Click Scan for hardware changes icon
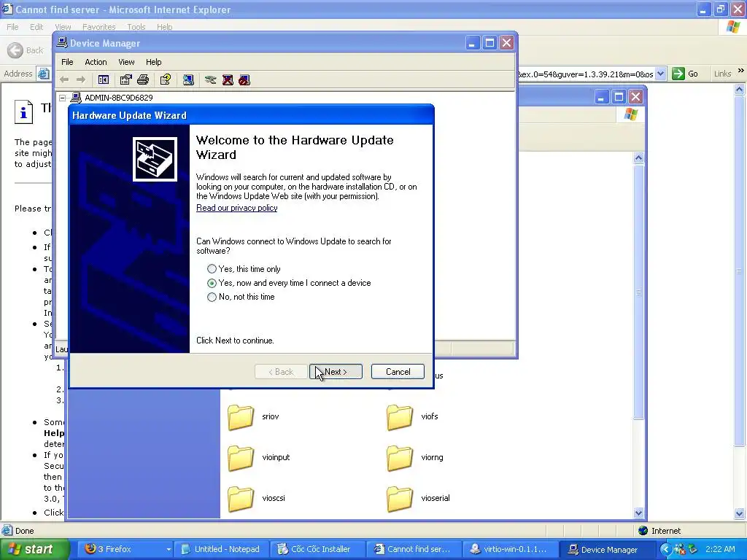The height and width of the screenshot is (560, 747). [188, 79]
